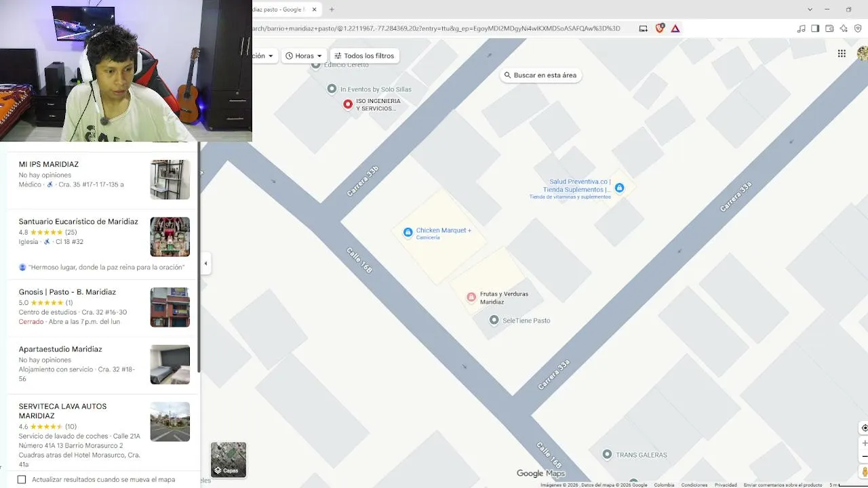Screen dimensions: 868x488
Task: Open the Brave Wallet icon
Action: click(829, 28)
